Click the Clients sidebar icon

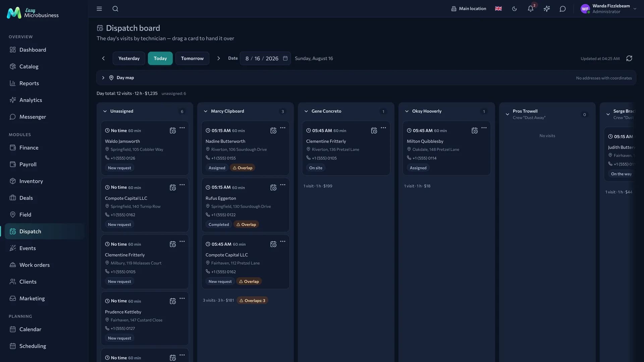[13, 282]
